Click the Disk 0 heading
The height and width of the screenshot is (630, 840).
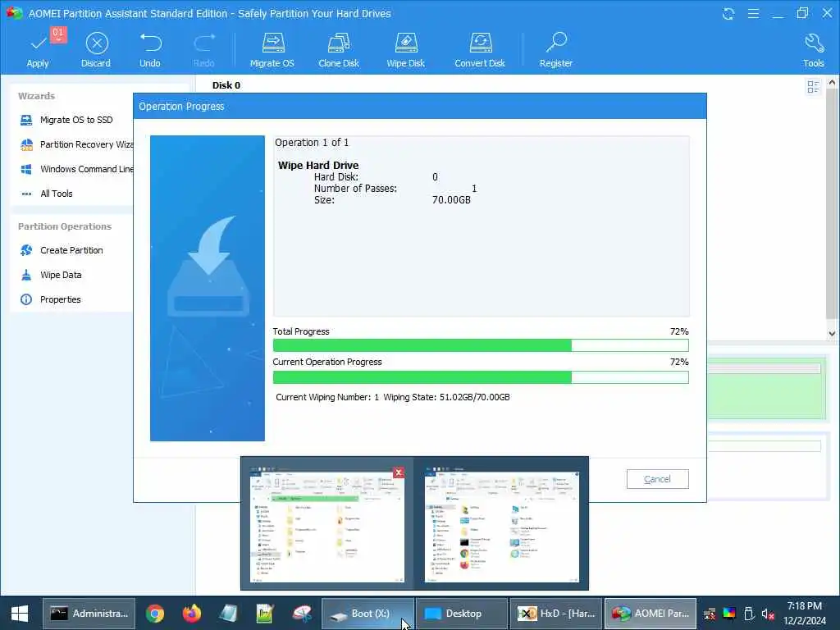pyautogui.click(x=226, y=85)
